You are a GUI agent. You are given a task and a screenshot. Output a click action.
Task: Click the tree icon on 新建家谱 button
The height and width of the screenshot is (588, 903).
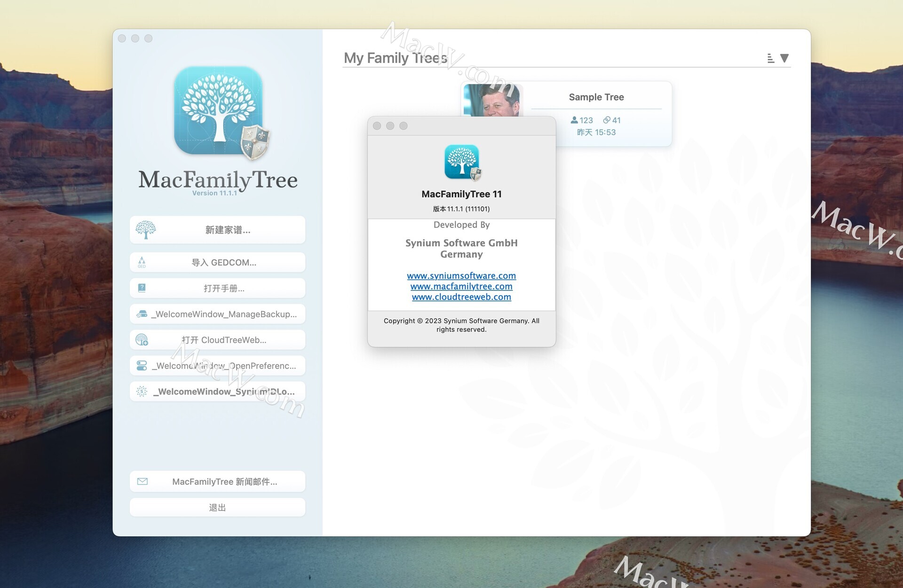pos(145,230)
